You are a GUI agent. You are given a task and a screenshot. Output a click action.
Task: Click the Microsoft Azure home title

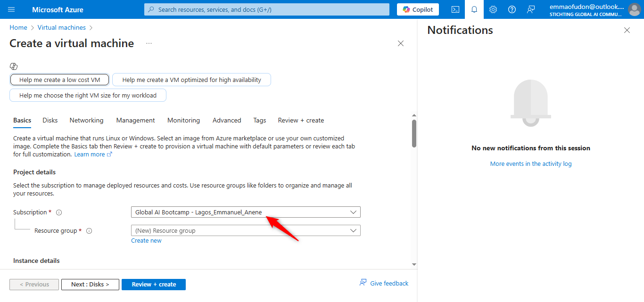(x=58, y=9)
